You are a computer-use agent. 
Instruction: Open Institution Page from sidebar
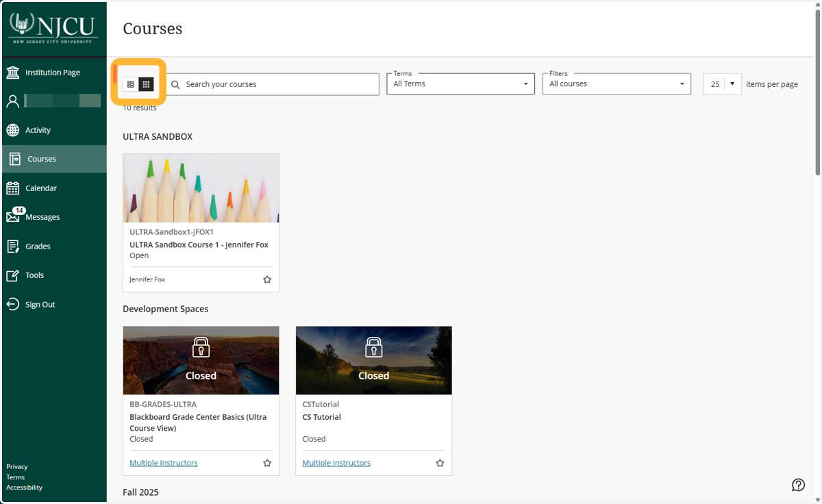click(54, 72)
